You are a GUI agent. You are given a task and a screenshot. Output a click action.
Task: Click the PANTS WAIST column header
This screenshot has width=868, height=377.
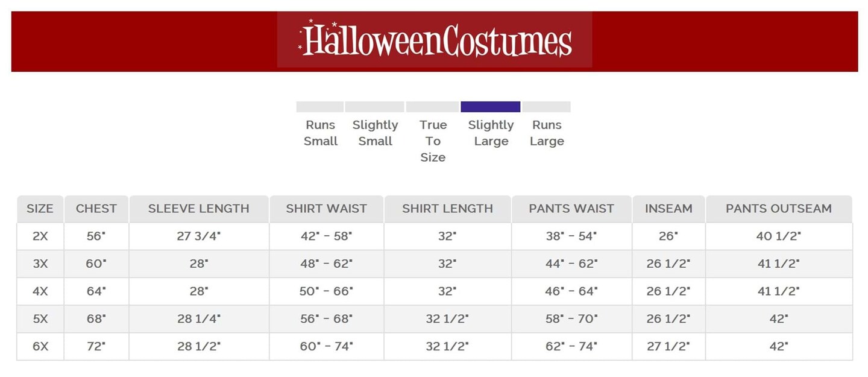pyautogui.click(x=571, y=209)
